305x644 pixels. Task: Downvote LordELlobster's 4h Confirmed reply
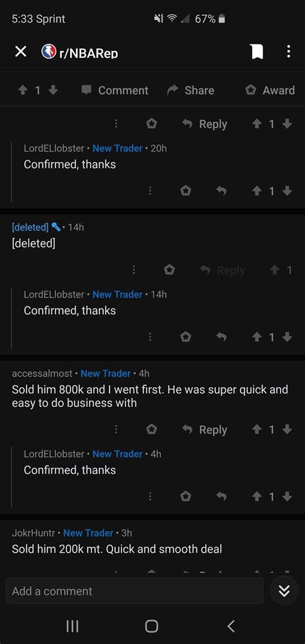288,496
